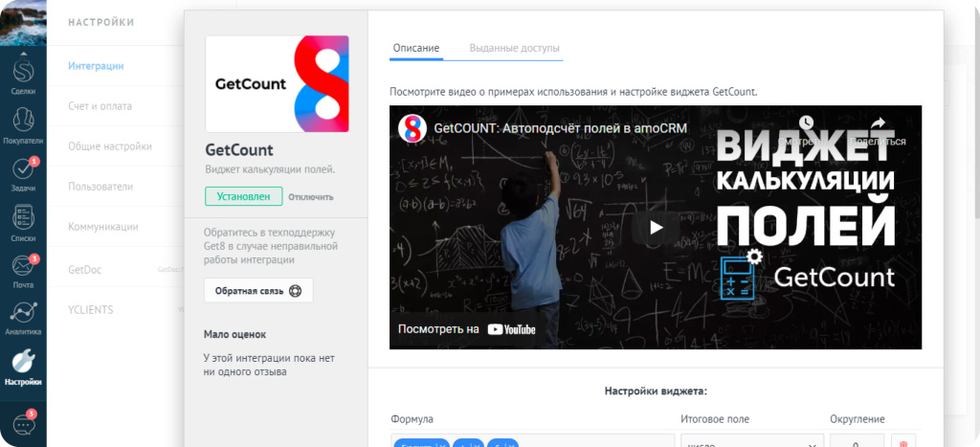Screen dimensions: 980x447
Task: Open Пользователи settings section
Action: 100,187
